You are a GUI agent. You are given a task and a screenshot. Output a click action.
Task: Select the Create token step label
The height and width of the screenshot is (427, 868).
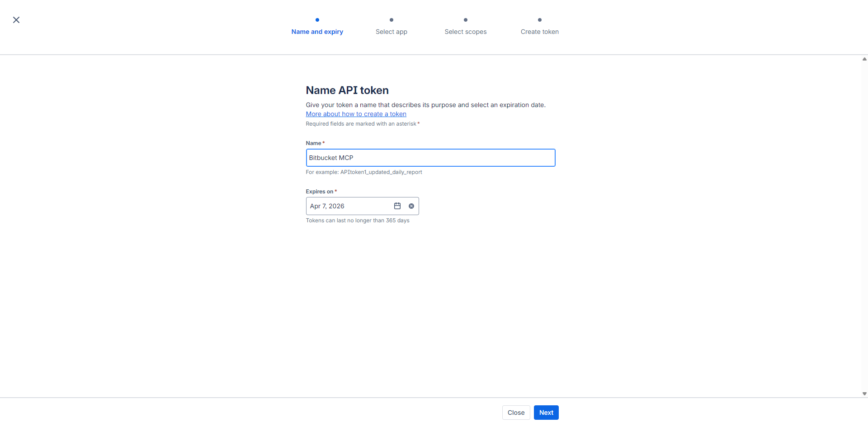click(540, 32)
